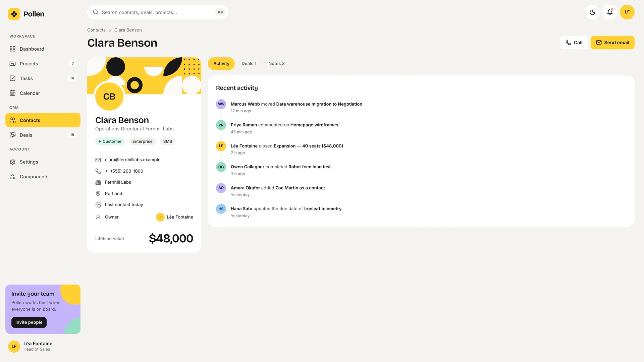Switch to the Notes 3 tab
The width and height of the screenshot is (644, 362).
[276, 64]
